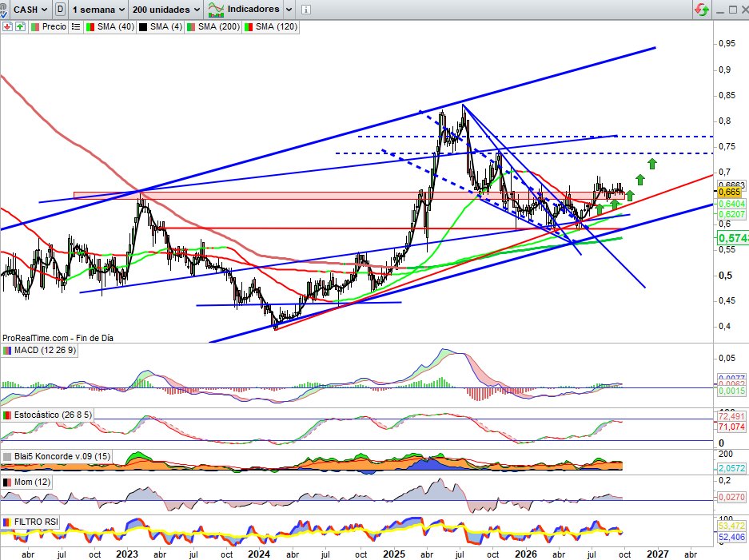Screen dimensions: 749x560
Task: Open the CASH ticker dropdown
Action: pos(30,9)
